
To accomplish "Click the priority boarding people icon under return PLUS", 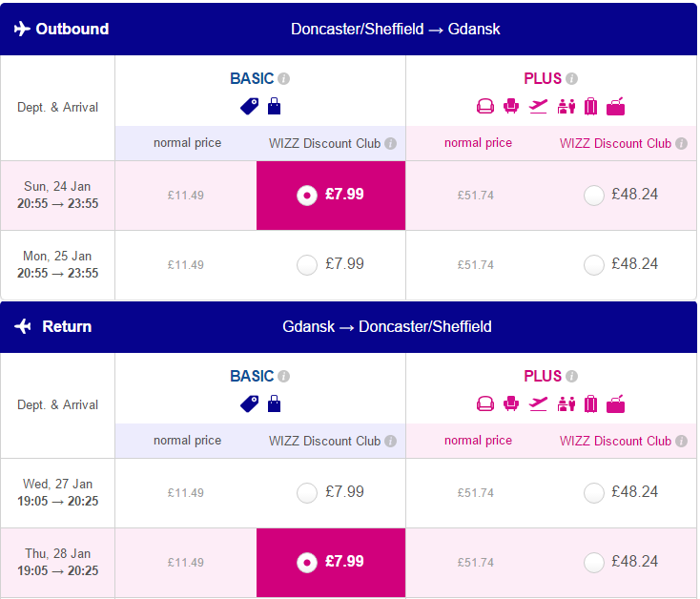I will [x=566, y=404].
